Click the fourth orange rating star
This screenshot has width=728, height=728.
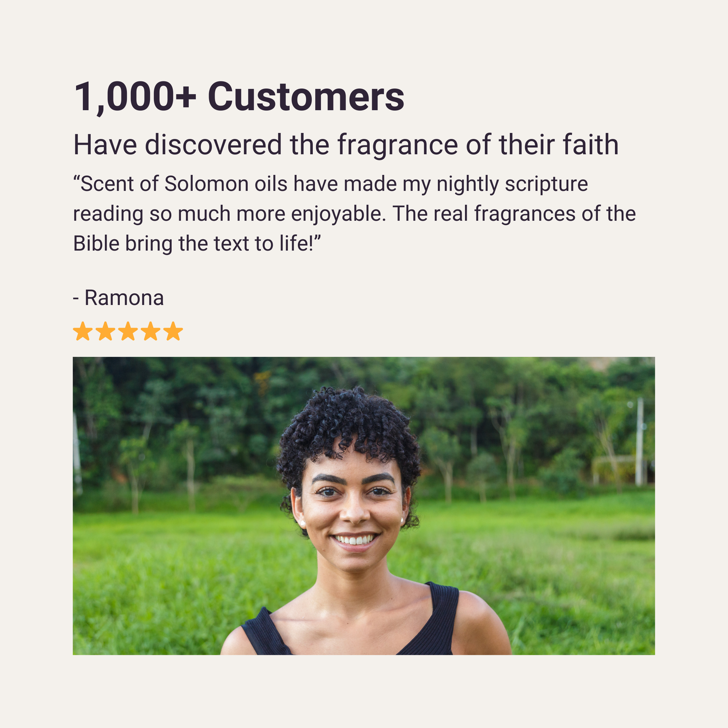coord(150,332)
